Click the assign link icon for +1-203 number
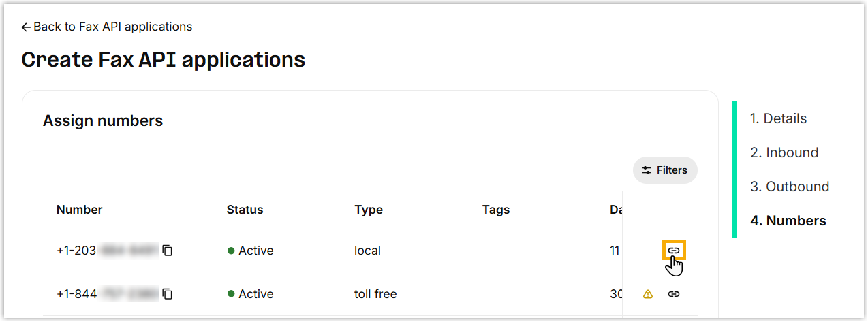The image size is (868, 322). pos(673,251)
